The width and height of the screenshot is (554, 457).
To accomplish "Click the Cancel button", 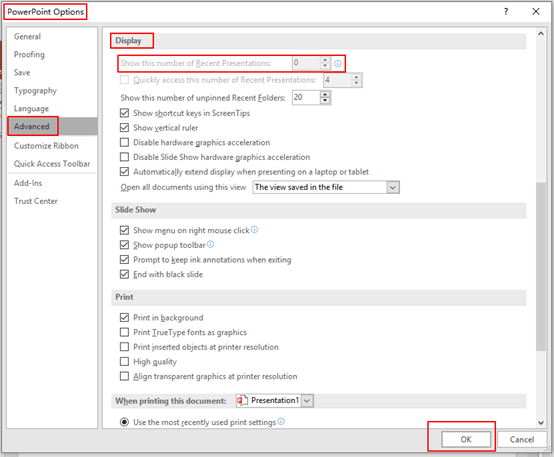I will coord(521,439).
